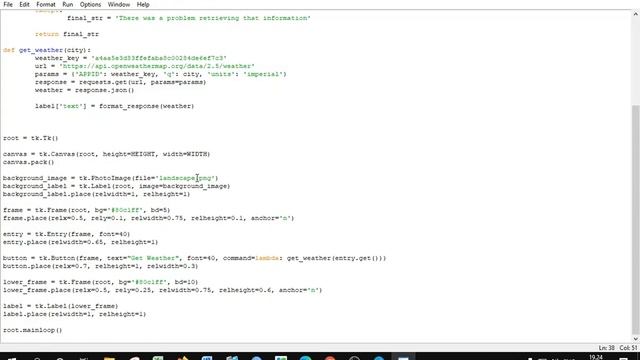Click the 'background_label.place' line

(97, 194)
